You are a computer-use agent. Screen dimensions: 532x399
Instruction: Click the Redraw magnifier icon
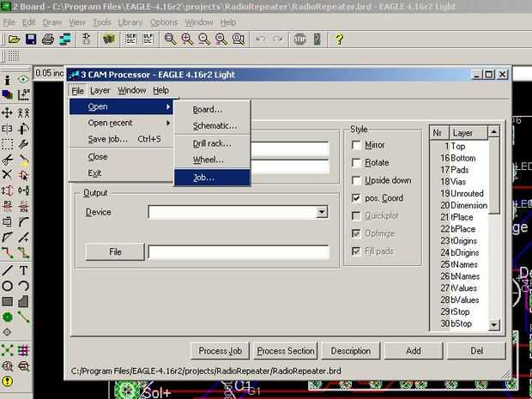tap(221, 39)
